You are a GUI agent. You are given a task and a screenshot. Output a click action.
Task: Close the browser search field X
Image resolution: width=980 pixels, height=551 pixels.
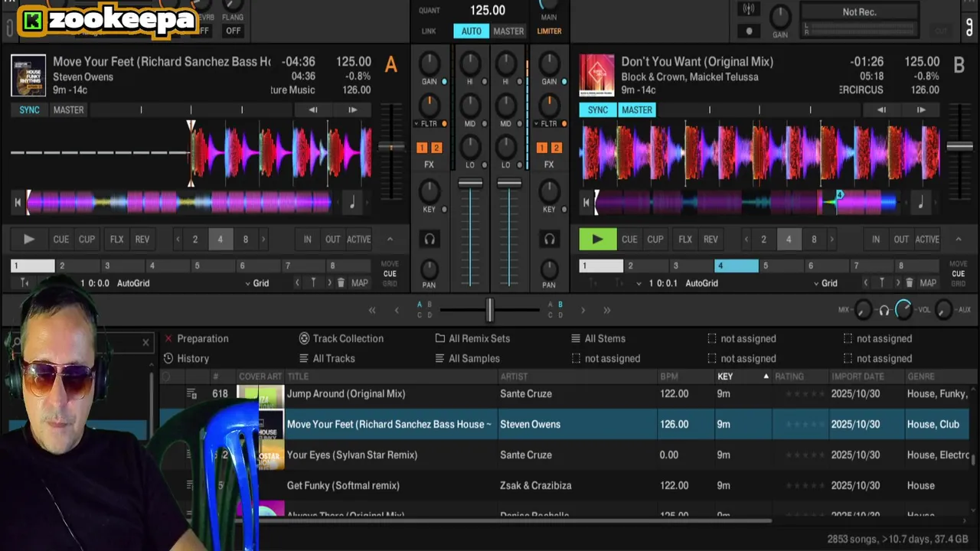pos(145,342)
